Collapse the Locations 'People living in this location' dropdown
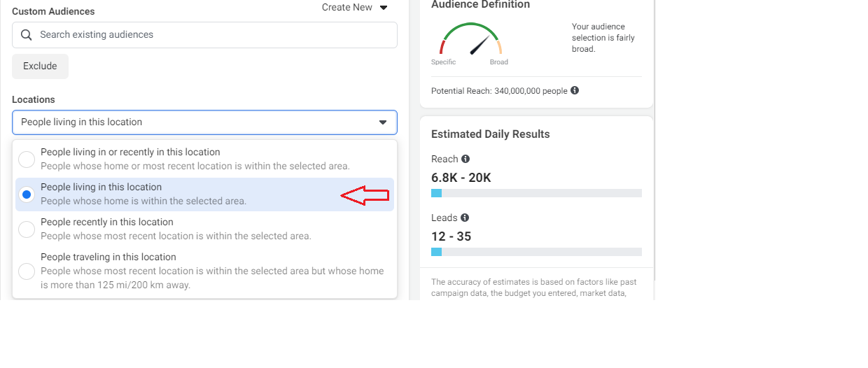This screenshot has height=368, width=868. (x=204, y=122)
